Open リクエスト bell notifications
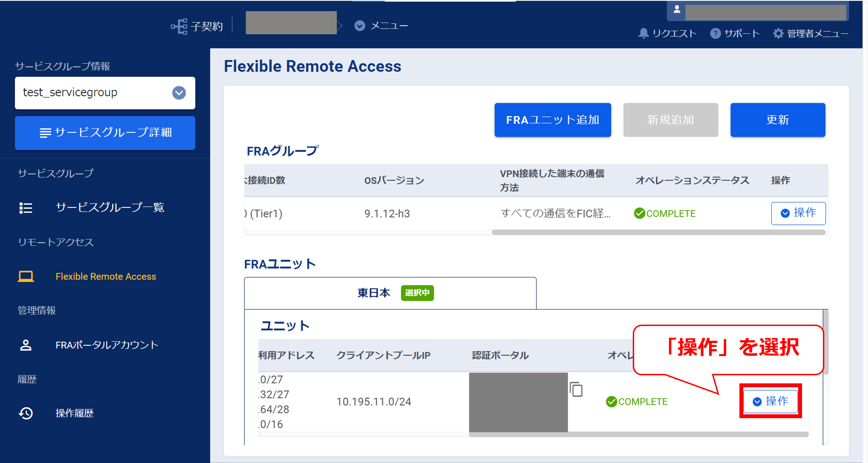 pos(643,33)
